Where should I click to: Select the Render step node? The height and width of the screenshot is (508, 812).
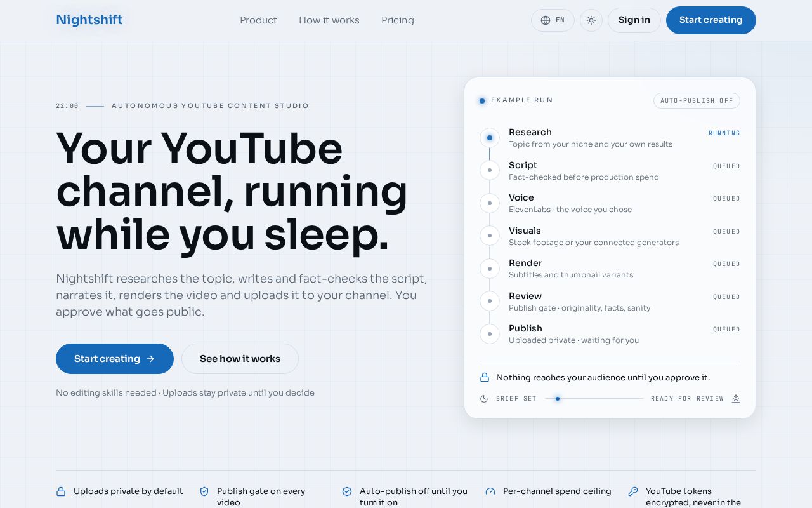coord(489,269)
